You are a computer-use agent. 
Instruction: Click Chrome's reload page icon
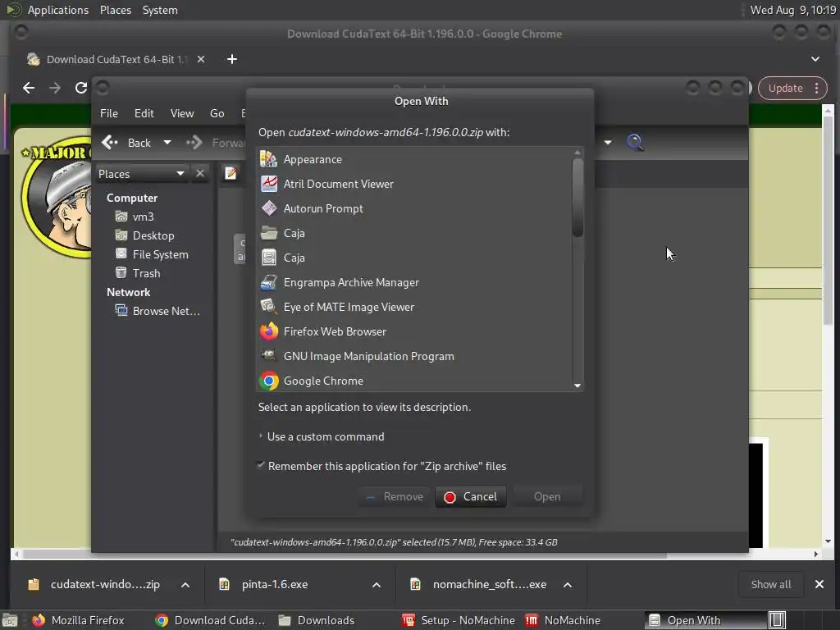(x=81, y=88)
